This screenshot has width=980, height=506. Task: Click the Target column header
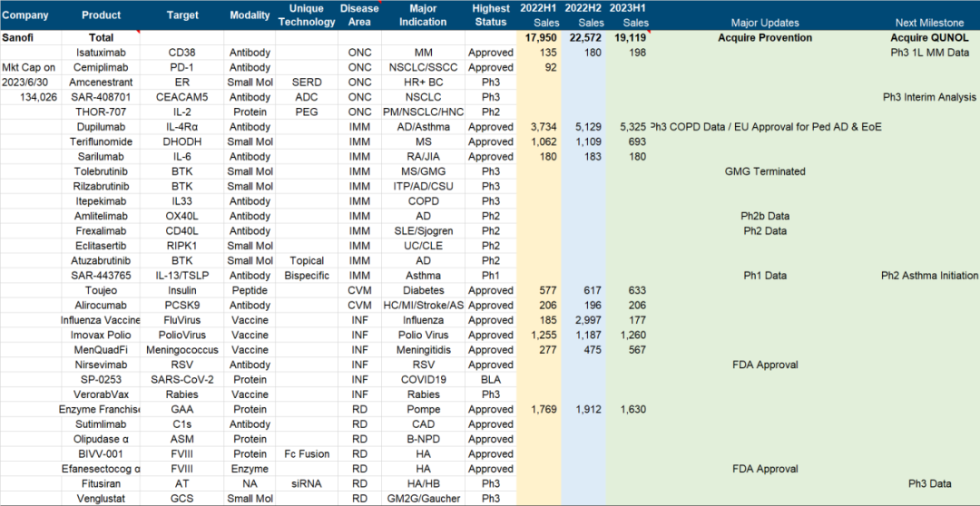click(182, 15)
